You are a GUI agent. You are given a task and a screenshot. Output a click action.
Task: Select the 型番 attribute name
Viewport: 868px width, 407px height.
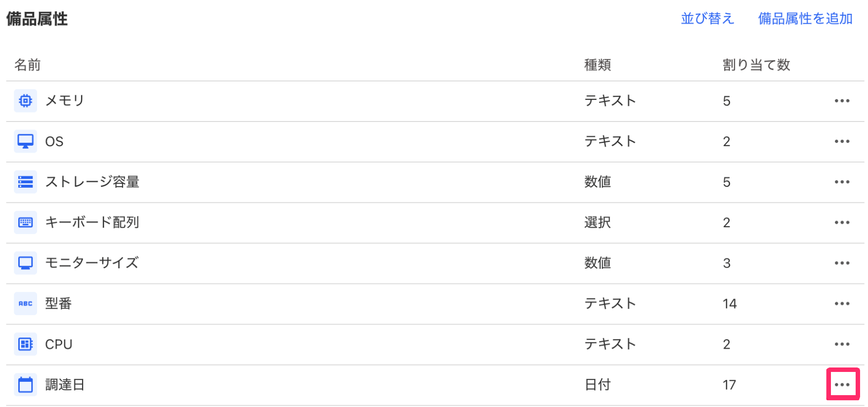[58, 303]
